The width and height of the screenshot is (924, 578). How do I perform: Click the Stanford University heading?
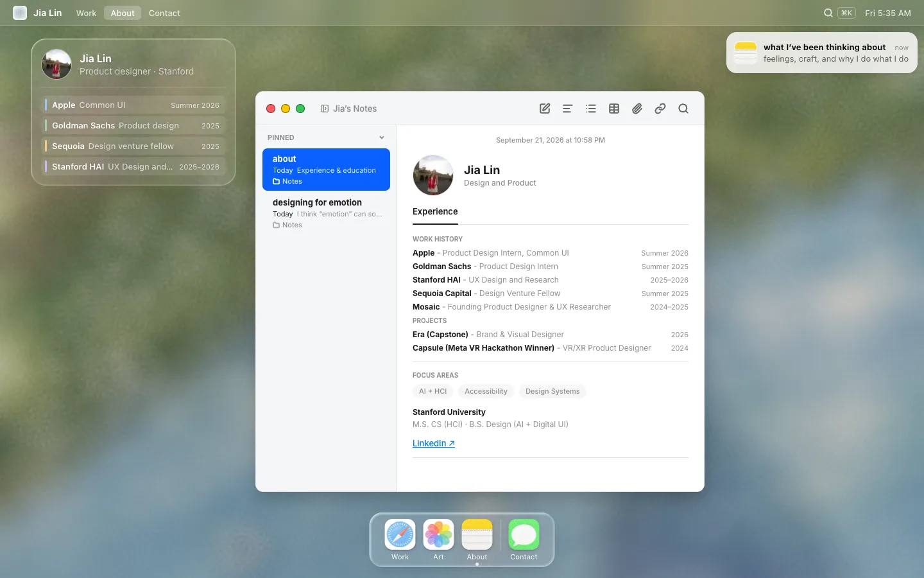[x=449, y=412]
